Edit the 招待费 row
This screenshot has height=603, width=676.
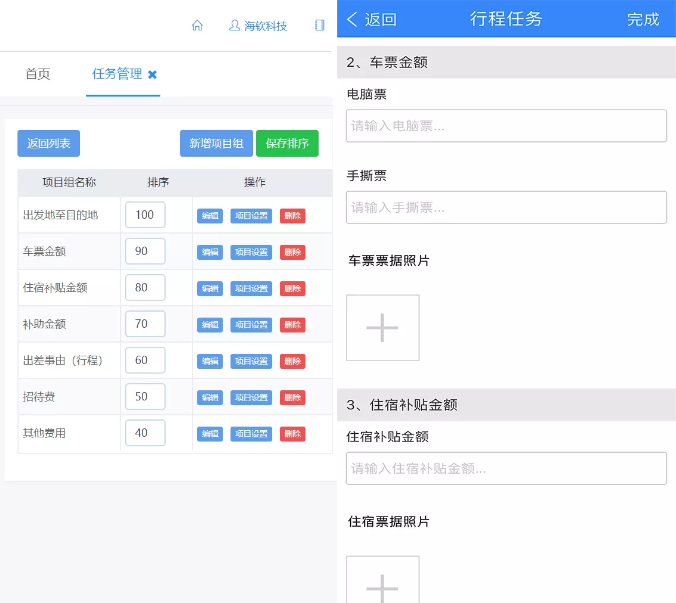[x=210, y=397]
